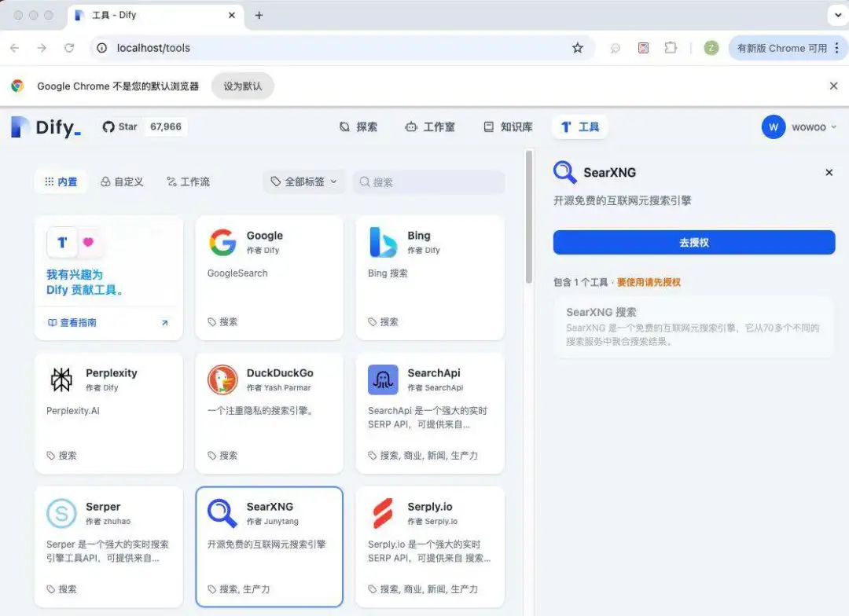Click the Chrome logo in infobar
849x616 pixels.
point(17,86)
